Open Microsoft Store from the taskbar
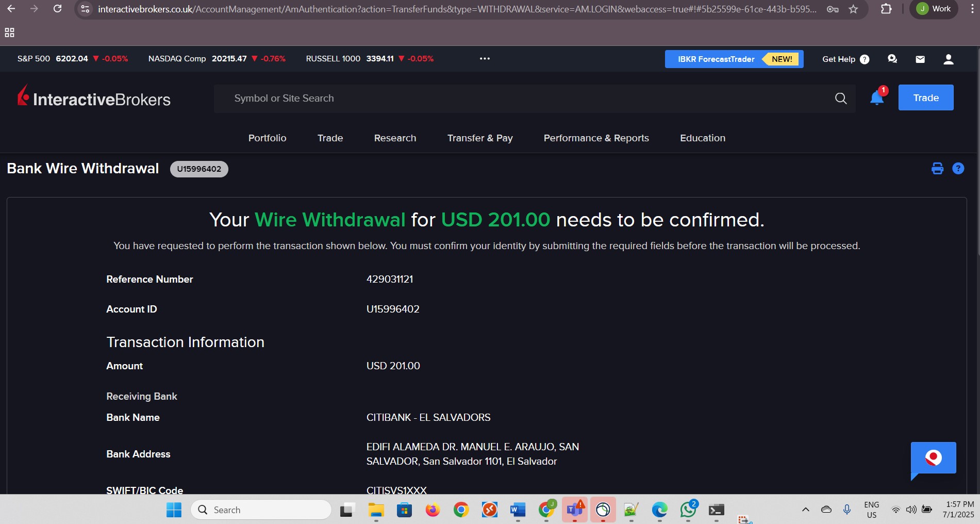 coord(404,510)
